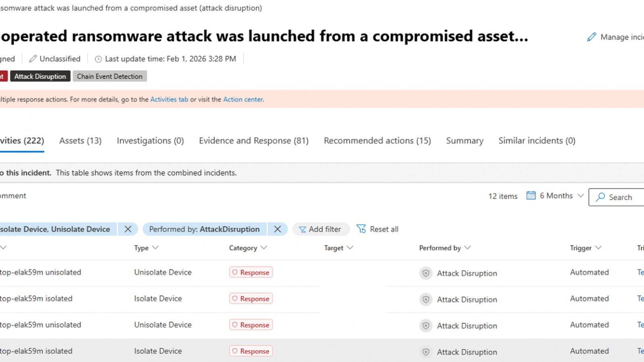Select the fourth row's Isolate Device type cell
Image resolution: width=644 pixels, height=362 pixels.
pyautogui.click(x=158, y=351)
